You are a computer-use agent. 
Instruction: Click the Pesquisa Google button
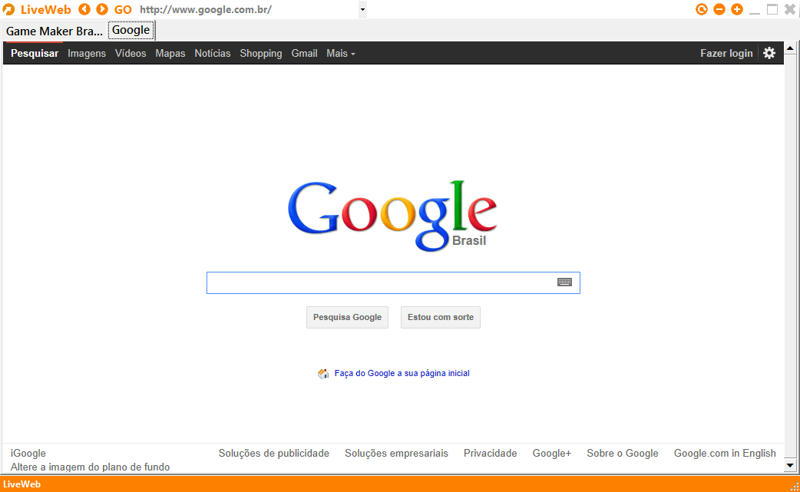click(x=347, y=317)
